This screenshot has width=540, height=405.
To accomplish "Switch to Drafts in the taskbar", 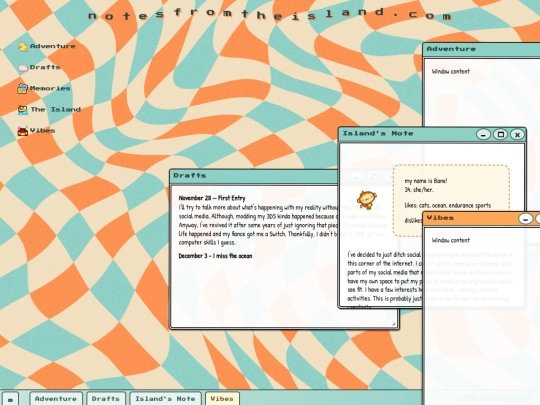I will coord(105,399).
